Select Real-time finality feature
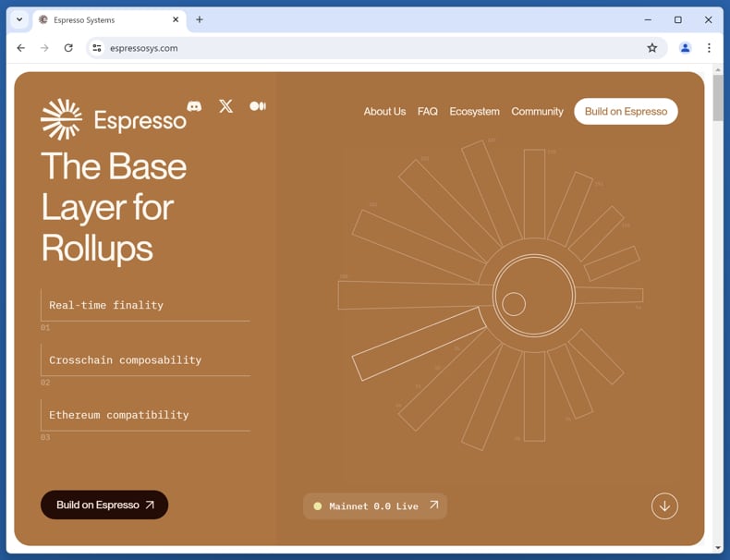The width and height of the screenshot is (730, 560). tap(145, 305)
